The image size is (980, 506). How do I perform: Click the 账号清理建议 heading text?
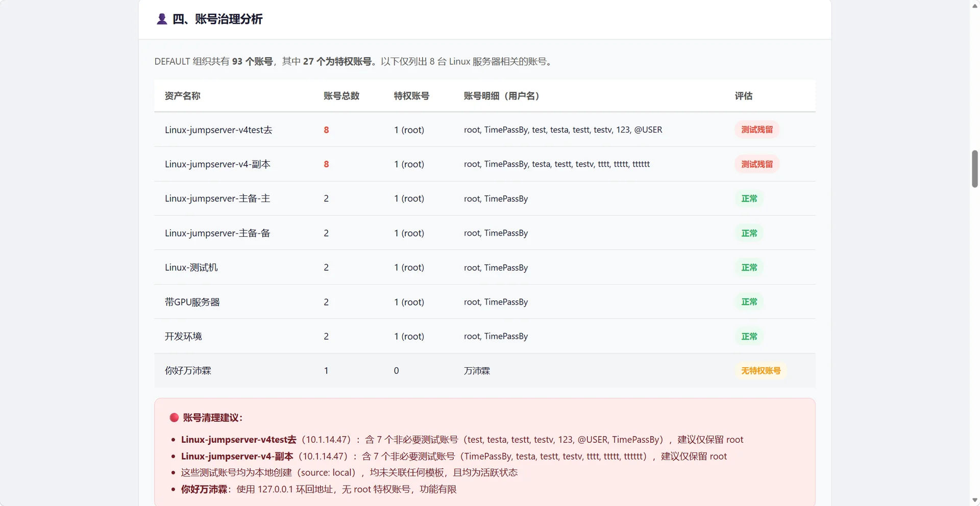[213, 418]
